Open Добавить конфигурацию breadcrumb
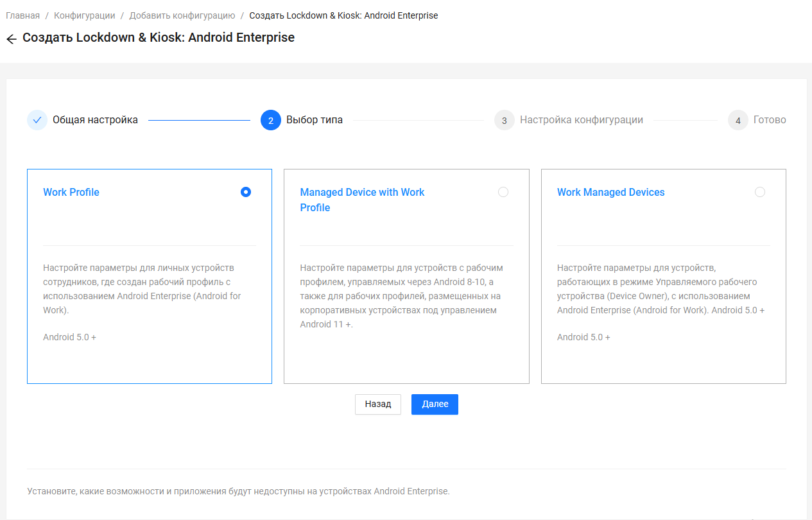This screenshot has width=812, height=520. pos(182,15)
